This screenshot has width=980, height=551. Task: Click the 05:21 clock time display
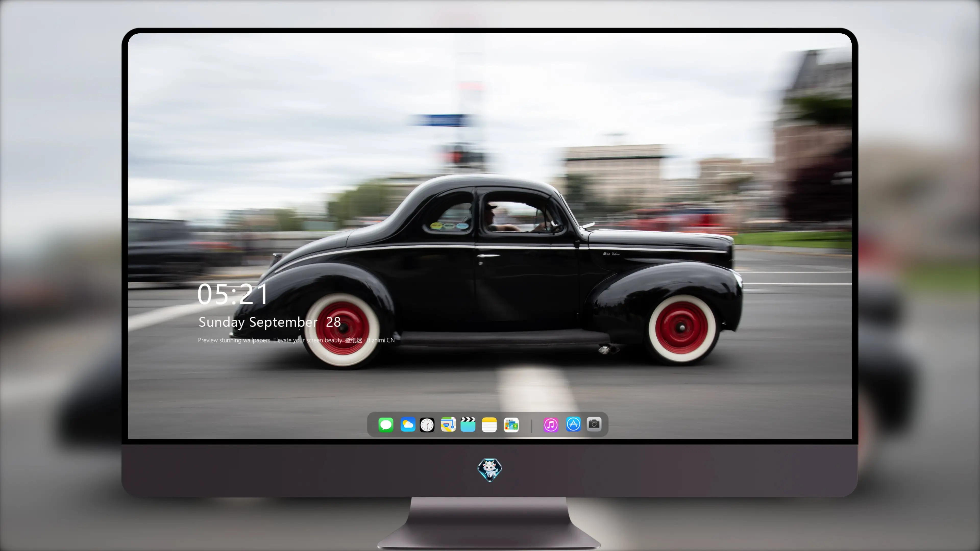click(232, 294)
